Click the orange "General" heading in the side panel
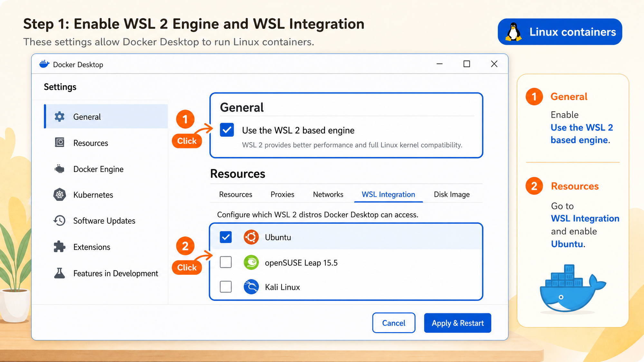This screenshot has height=362, width=644. 569,97
